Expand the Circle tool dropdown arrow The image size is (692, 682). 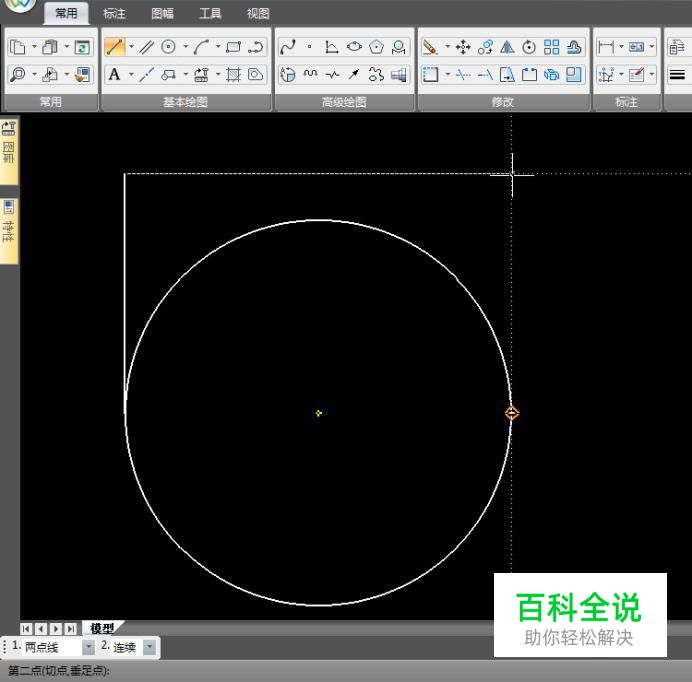(185, 47)
